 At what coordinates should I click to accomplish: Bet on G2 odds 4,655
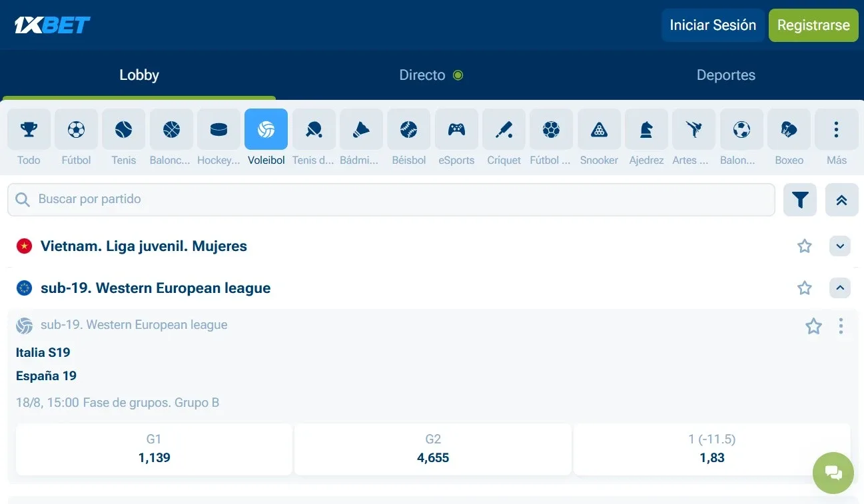433,449
